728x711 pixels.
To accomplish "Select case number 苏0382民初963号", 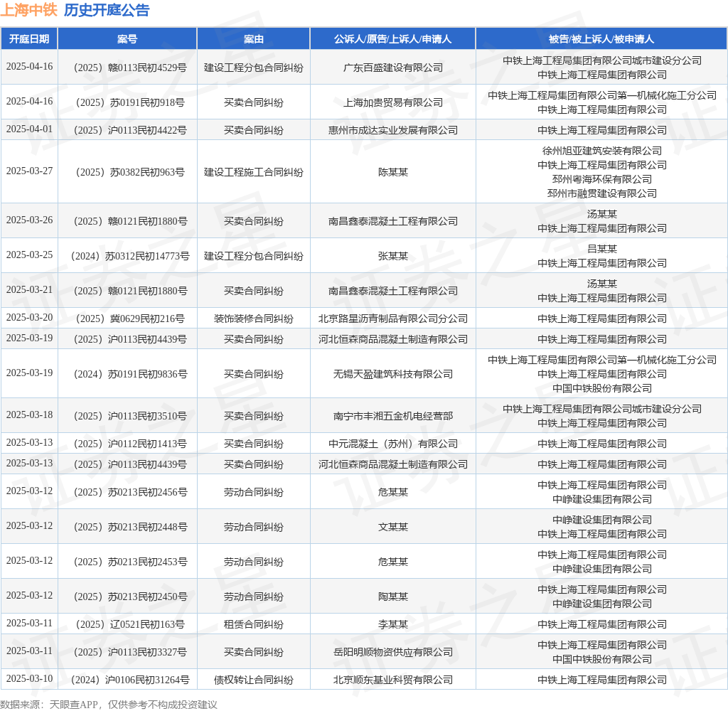I will (131, 172).
